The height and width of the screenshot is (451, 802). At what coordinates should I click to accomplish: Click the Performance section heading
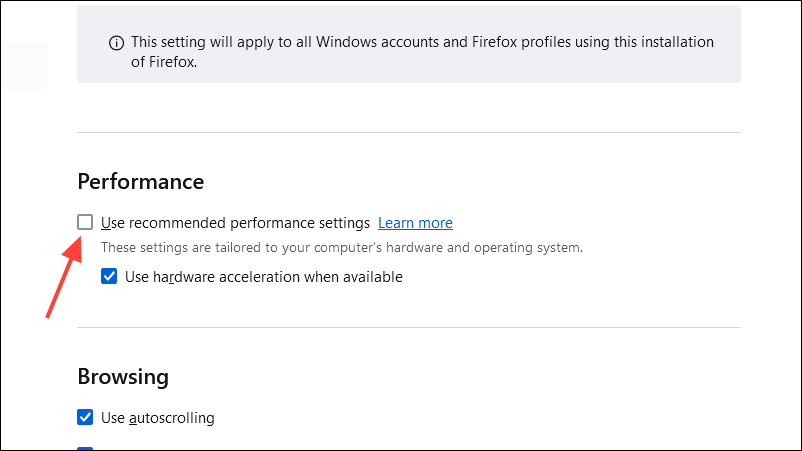(140, 181)
